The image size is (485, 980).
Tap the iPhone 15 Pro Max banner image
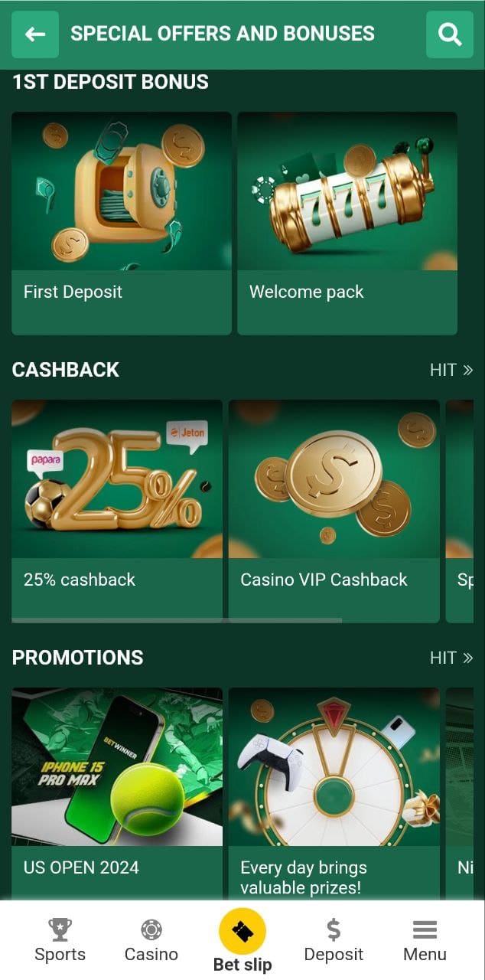117,766
